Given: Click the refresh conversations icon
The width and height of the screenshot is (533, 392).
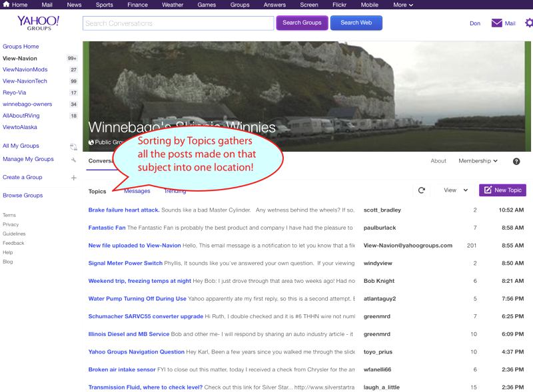Looking at the screenshot, I should coord(421,190).
